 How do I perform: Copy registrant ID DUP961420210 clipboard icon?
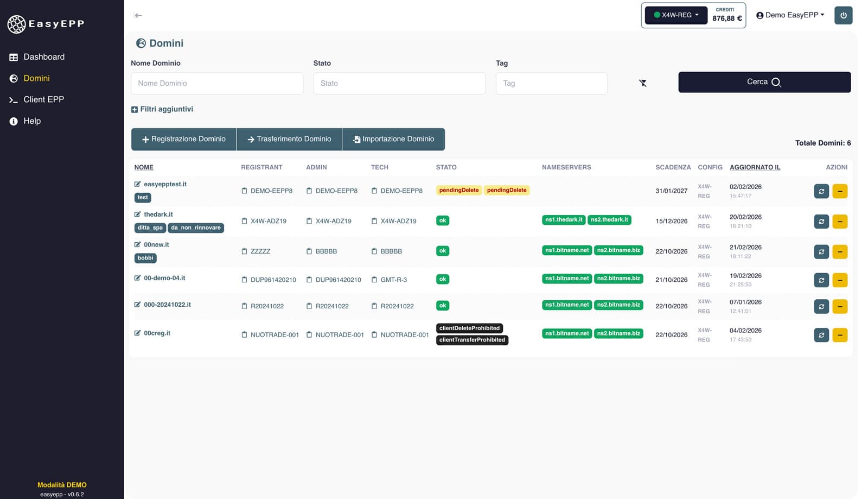(244, 280)
